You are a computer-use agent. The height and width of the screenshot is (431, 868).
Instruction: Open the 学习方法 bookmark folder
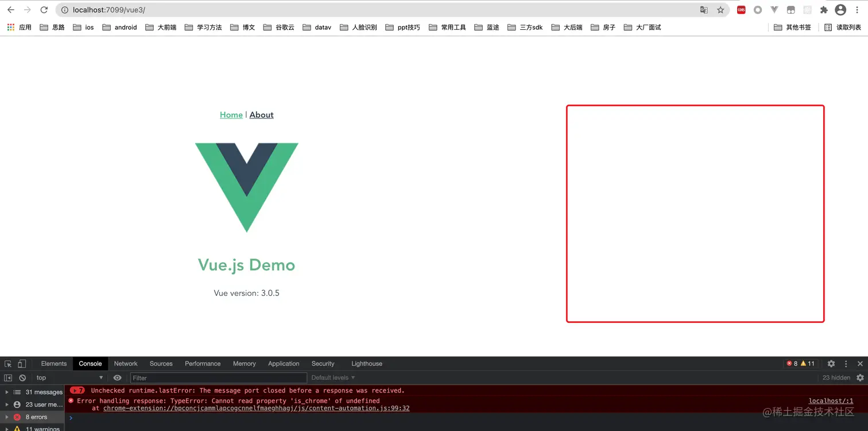click(x=203, y=27)
